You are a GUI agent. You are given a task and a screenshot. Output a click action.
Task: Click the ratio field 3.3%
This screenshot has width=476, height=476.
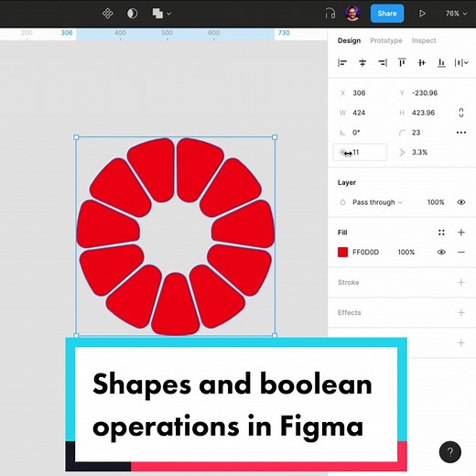click(419, 152)
